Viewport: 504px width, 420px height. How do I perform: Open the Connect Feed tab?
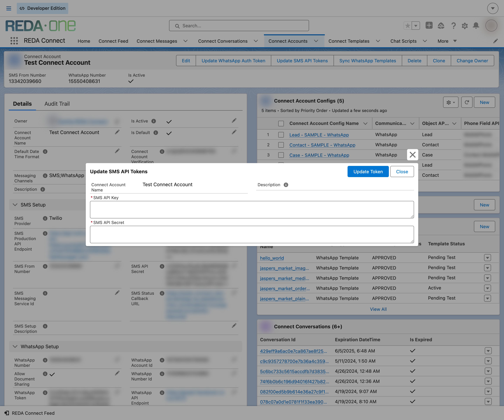[x=113, y=41]
